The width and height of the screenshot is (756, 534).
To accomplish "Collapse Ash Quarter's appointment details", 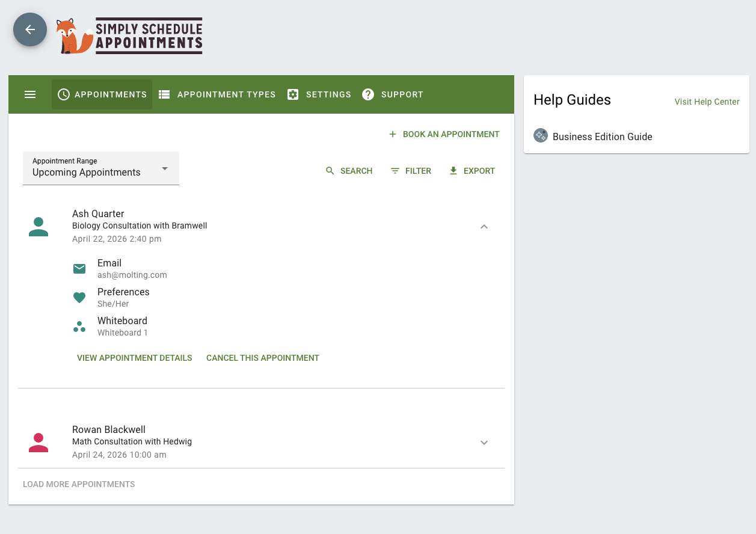I will tap(484, 227).
